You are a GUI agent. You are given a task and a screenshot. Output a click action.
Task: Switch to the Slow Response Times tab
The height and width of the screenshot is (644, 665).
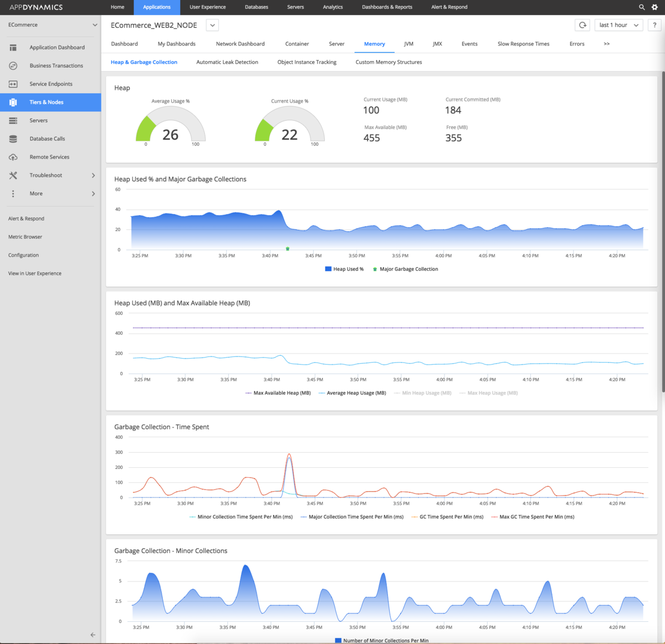524,44
